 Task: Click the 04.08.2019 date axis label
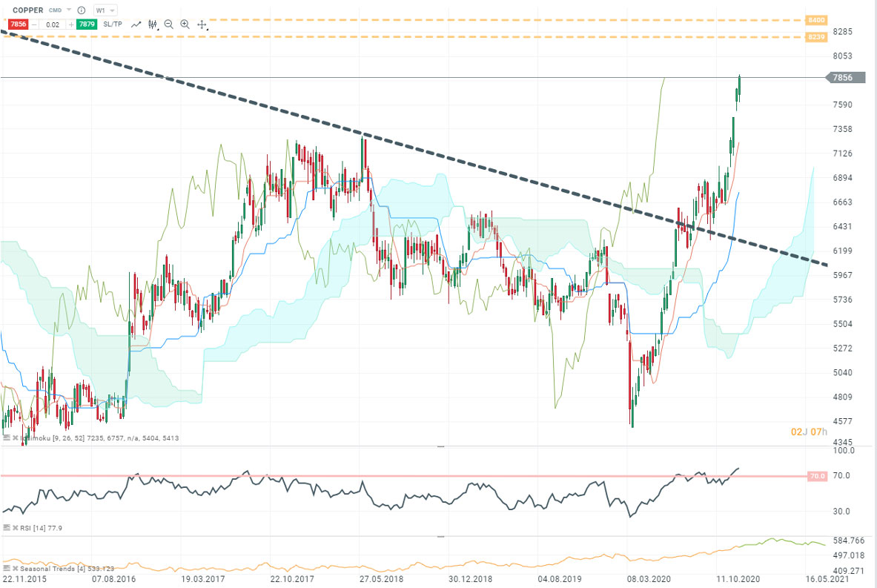coord(560,579)
